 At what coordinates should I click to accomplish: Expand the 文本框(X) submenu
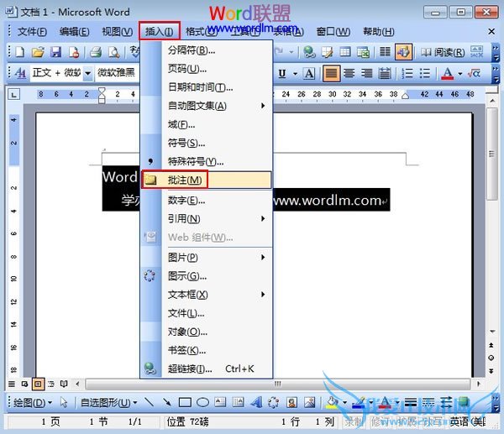207,295
